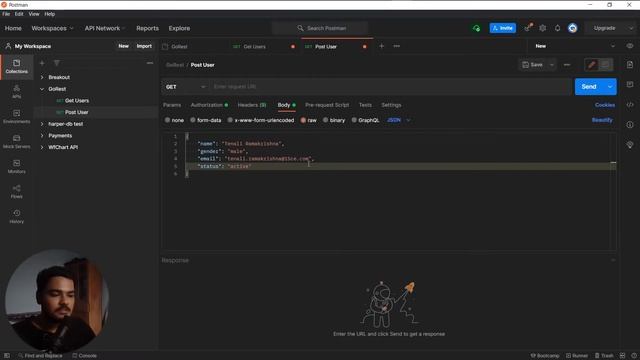Viewport: 640px width, 360px height.
Task: Open the Monitors sidebar panel
Action: tap(16, 166)
